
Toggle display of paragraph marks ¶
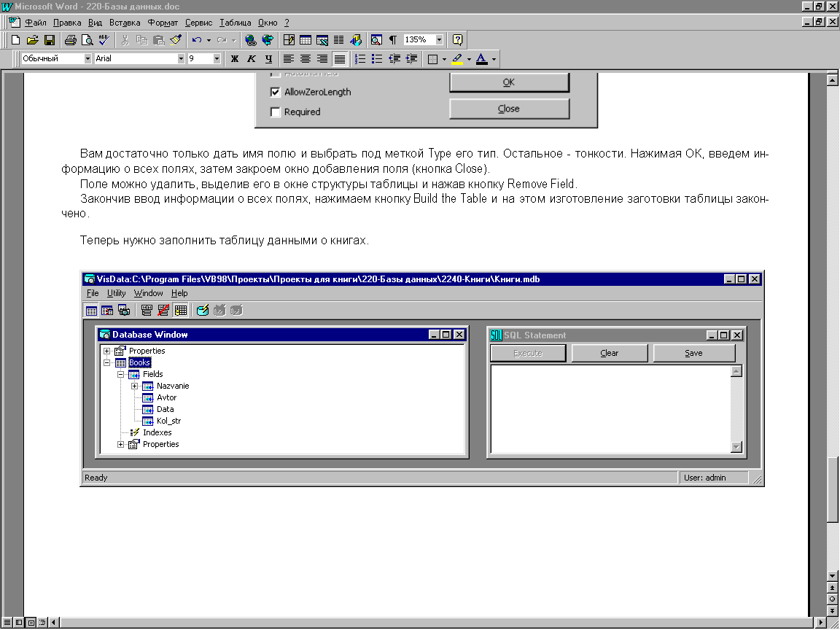393,39
